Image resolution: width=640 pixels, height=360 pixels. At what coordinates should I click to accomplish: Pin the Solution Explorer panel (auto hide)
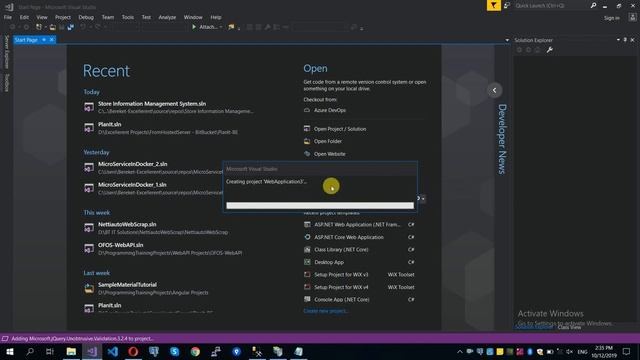(625, 40)
